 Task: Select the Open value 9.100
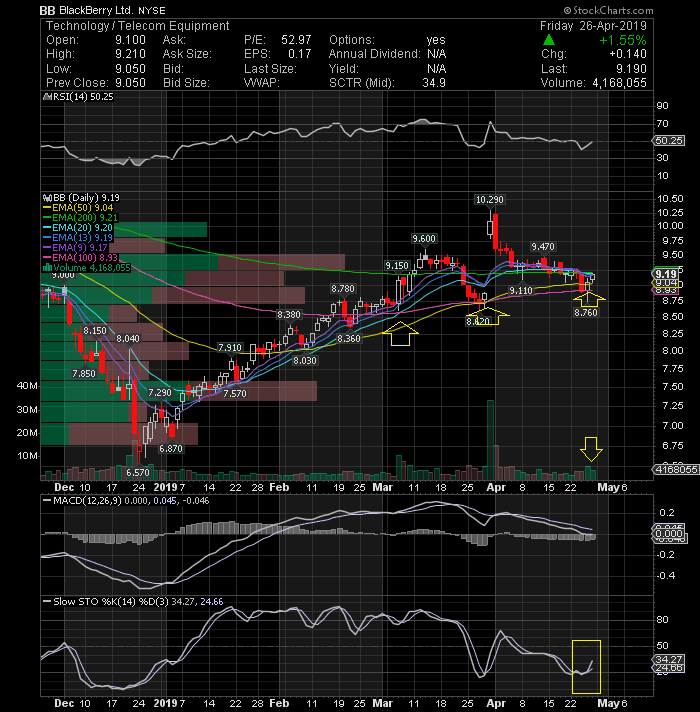coord(130,40)
